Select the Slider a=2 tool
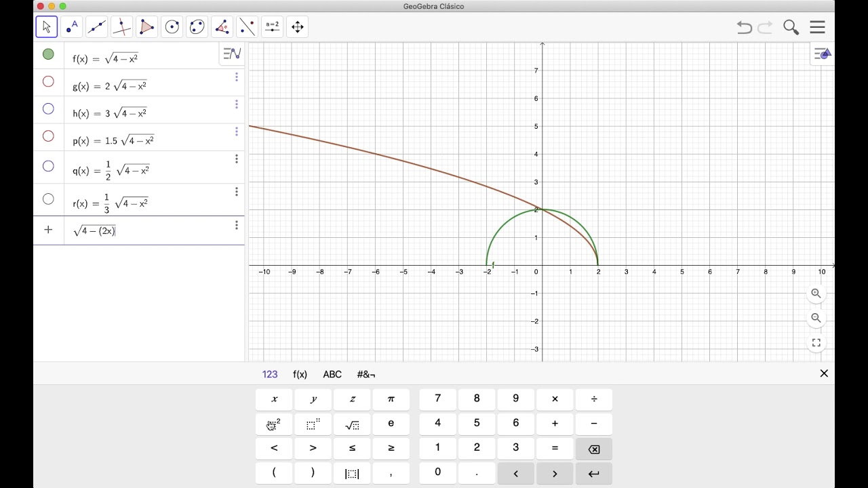The image size is (868, 488). (x=273, y=27)
